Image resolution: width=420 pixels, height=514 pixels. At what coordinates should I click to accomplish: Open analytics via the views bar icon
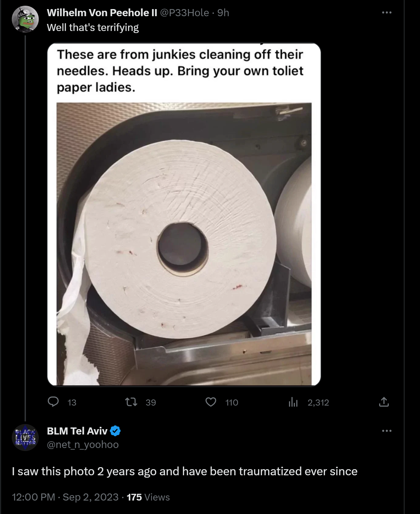pyautogui.click(x=293, y=402)
